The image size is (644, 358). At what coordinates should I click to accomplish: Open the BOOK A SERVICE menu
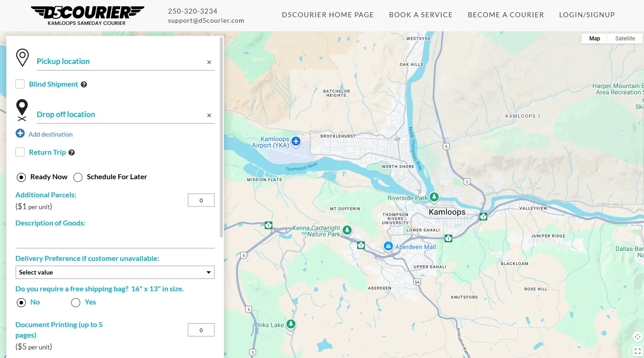(421, 15)
